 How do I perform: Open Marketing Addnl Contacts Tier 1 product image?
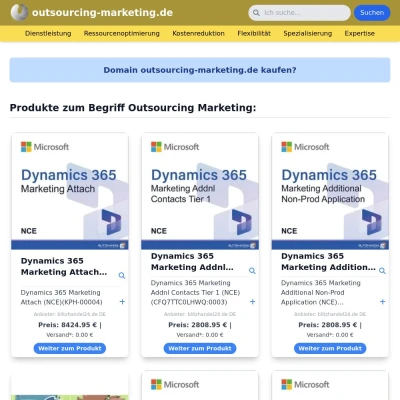200,191
